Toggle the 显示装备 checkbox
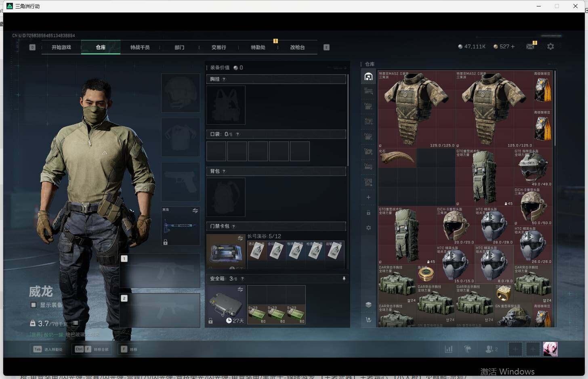The image size is (588, 379). pos(34,305)
